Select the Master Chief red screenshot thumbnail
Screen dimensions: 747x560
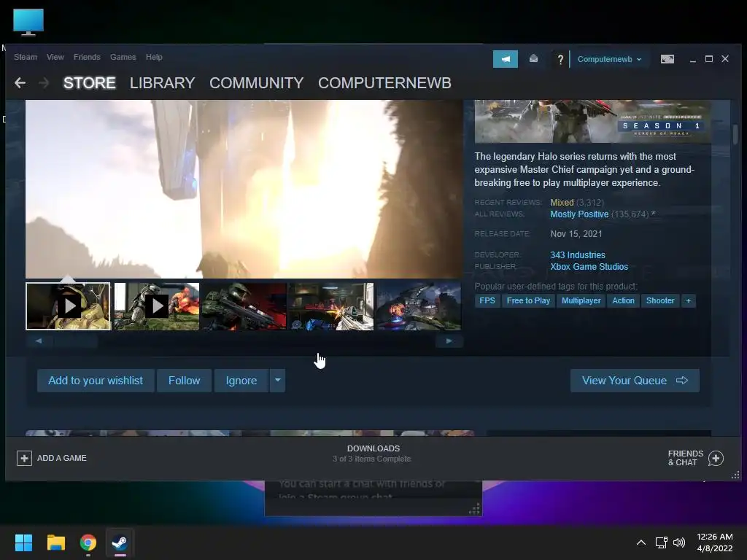click(x=244, y=306)
